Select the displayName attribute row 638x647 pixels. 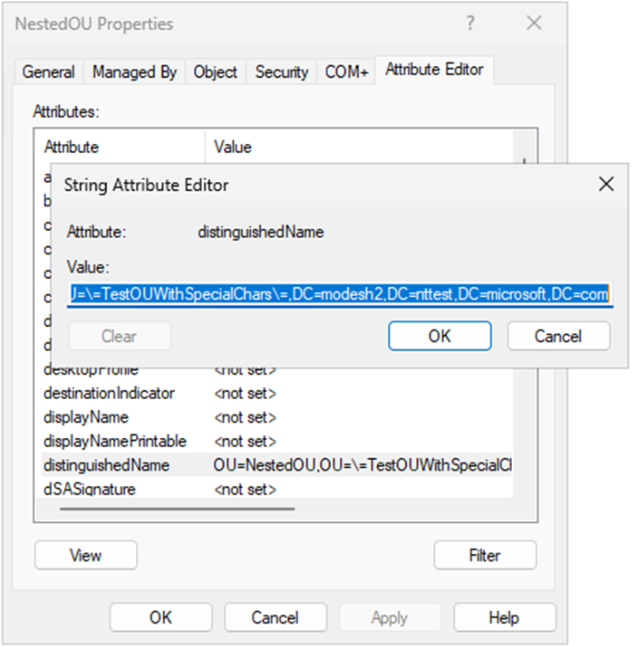[x=276, y=417]
